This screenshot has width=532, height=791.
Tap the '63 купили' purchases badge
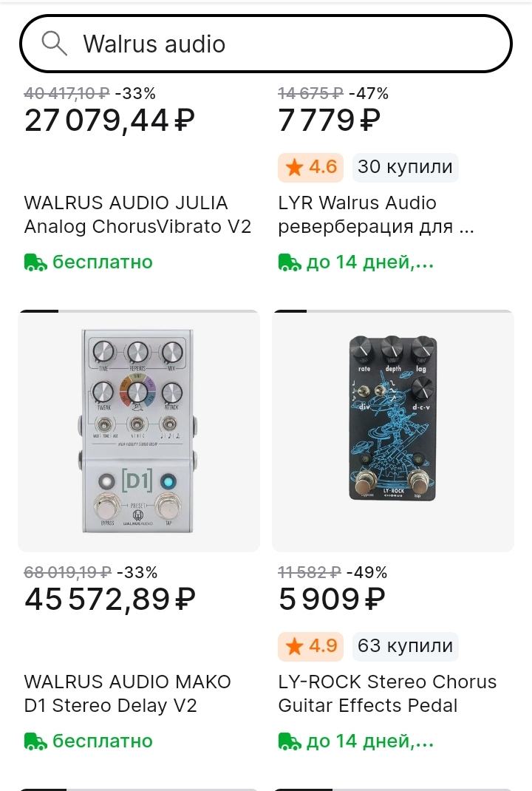[405, 646]
